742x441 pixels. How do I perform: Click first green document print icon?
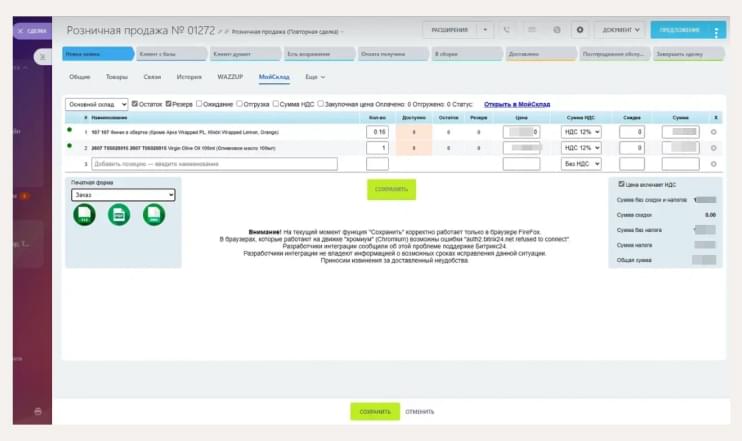click(x=84, y=214)
